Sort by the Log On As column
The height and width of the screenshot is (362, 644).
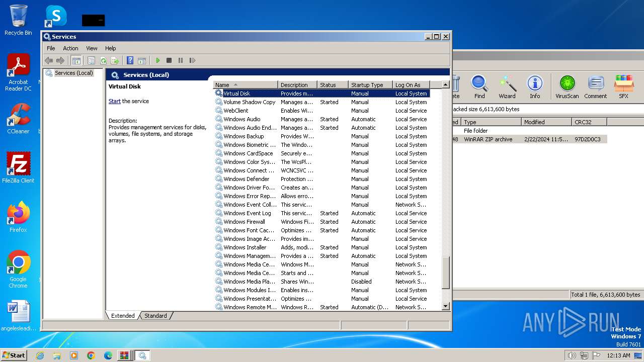(411, 85)
